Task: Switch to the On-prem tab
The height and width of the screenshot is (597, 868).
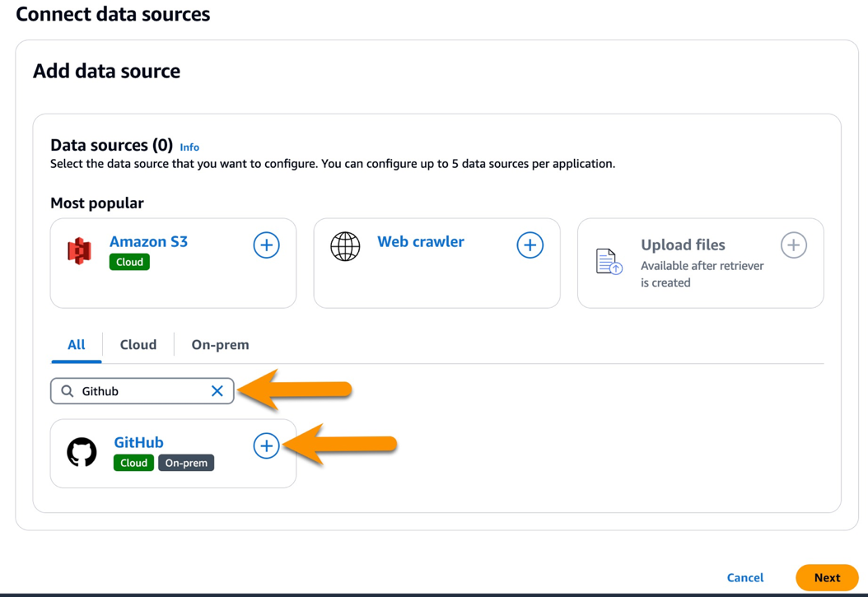Action: point(219,344)
